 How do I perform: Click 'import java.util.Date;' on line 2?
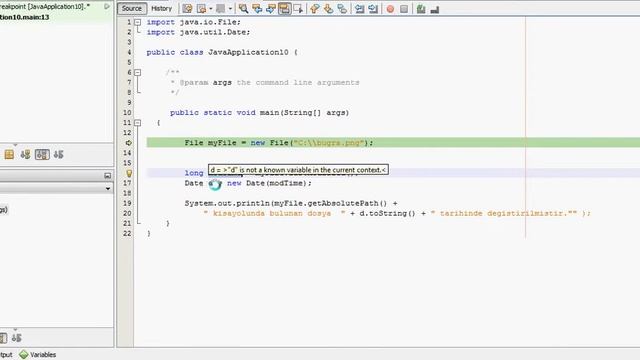pyautogui.click(x=198, y=32)
